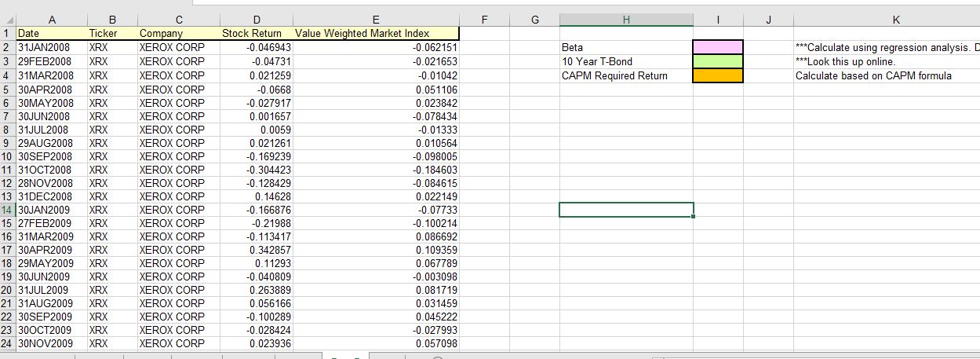Click market index value -0.078434
The width and height of the screenshot is (980, 359).
tap(375, 115)
